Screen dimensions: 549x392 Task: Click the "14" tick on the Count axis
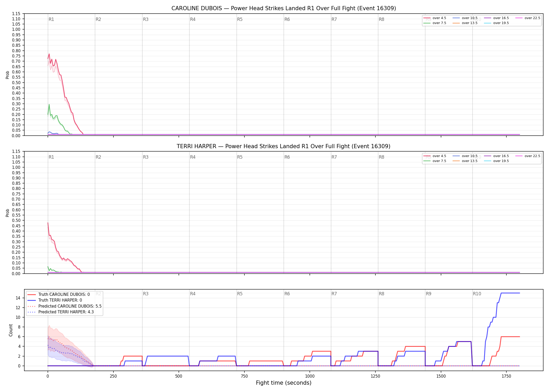(x=18, y=298)
